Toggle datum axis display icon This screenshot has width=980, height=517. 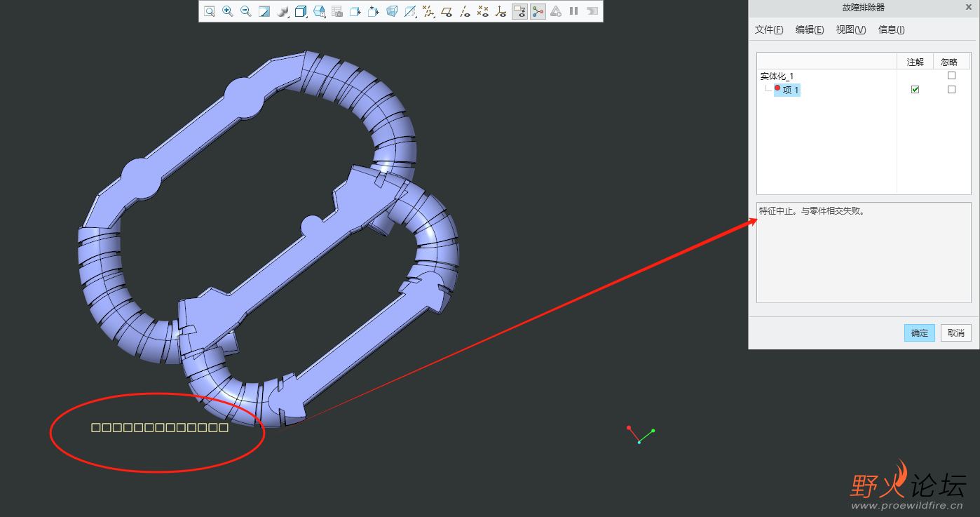pos(465,11)
